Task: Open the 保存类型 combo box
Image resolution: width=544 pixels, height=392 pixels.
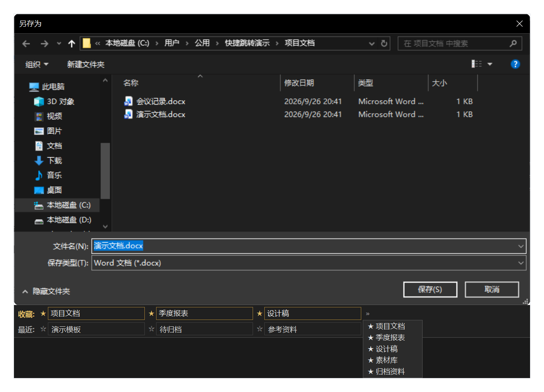Action: pyautogui.click(x=309, y=263)
